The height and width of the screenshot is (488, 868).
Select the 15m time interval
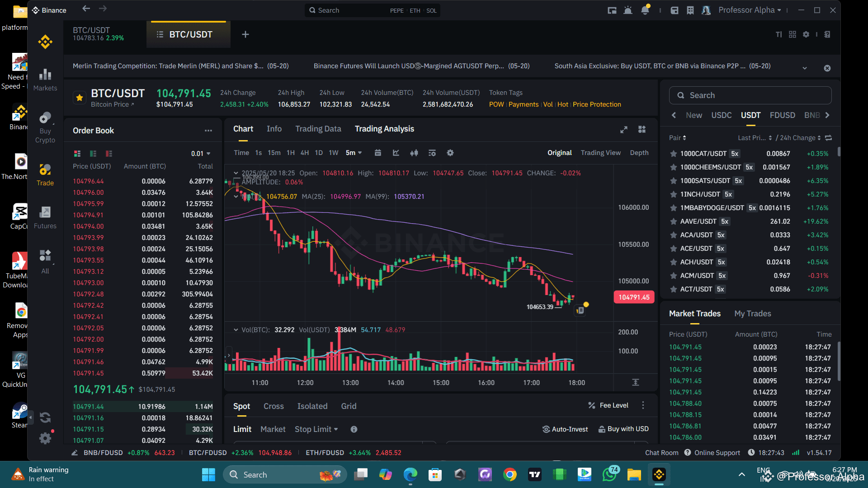click(x=274, y=153)
